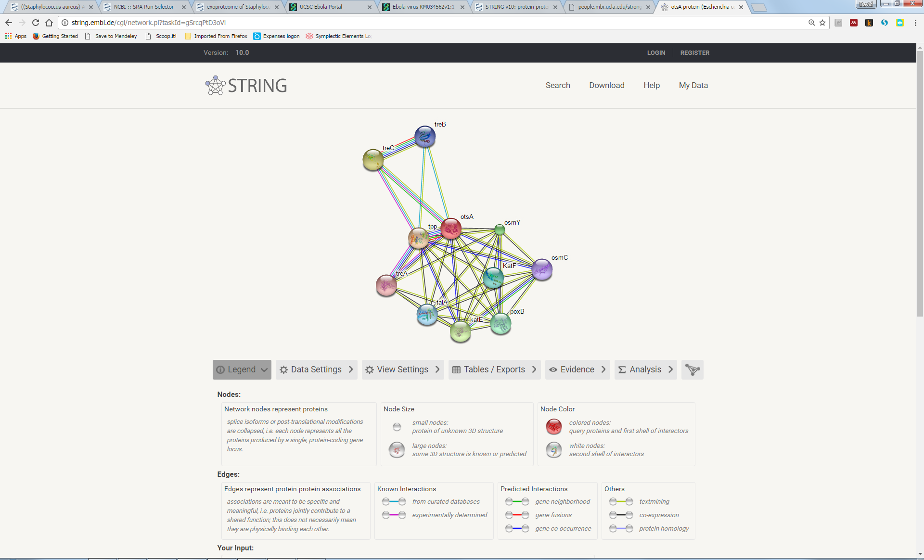The height and width of the screenshot is (560, 924).
Task: Collapse the Legend panel
Action: click(x=242, y=369)
